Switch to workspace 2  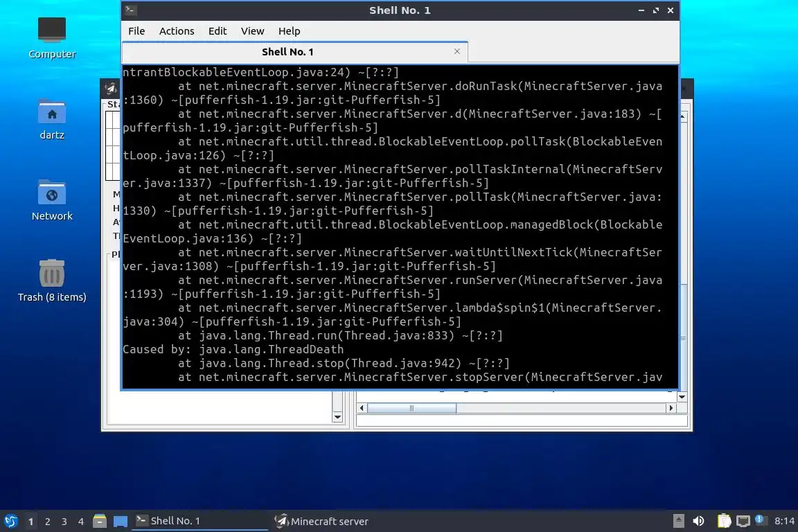(47, 522)
